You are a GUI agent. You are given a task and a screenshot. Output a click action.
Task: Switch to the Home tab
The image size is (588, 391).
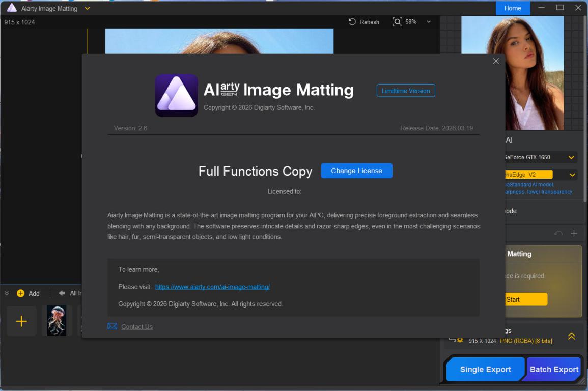pos(513,8)
